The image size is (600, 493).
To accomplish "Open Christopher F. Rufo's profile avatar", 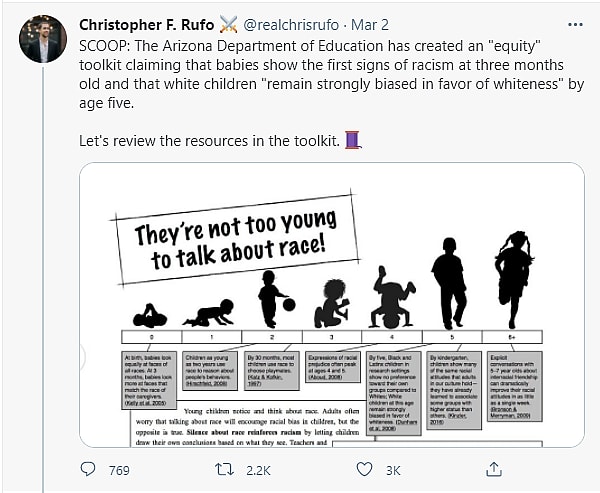I will point(42,39).
